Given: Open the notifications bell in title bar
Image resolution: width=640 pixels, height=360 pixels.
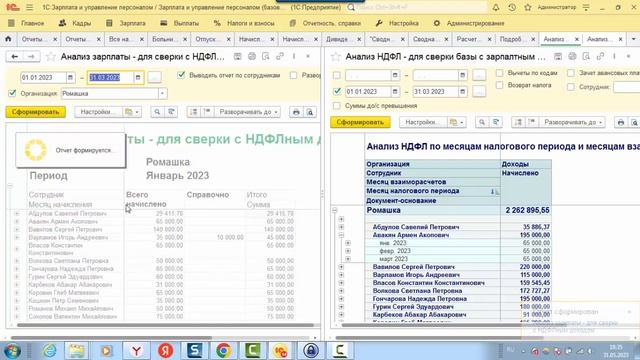Looking at the screenshot, I should [x=496, y=7].
